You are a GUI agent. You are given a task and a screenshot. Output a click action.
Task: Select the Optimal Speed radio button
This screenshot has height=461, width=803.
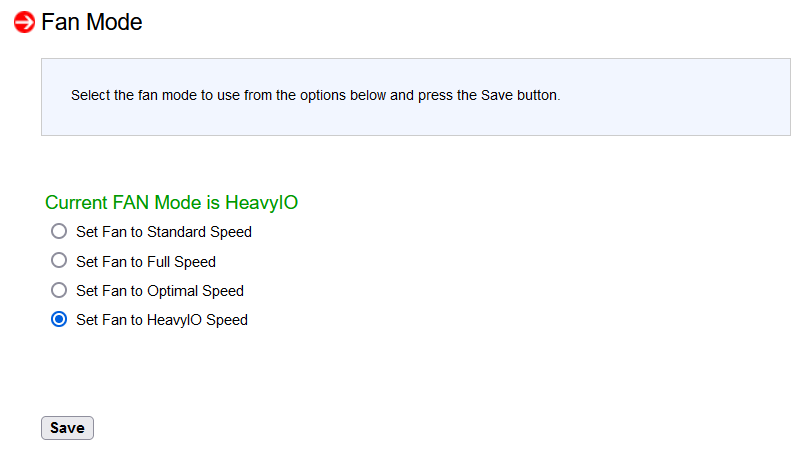click(59, 290)
